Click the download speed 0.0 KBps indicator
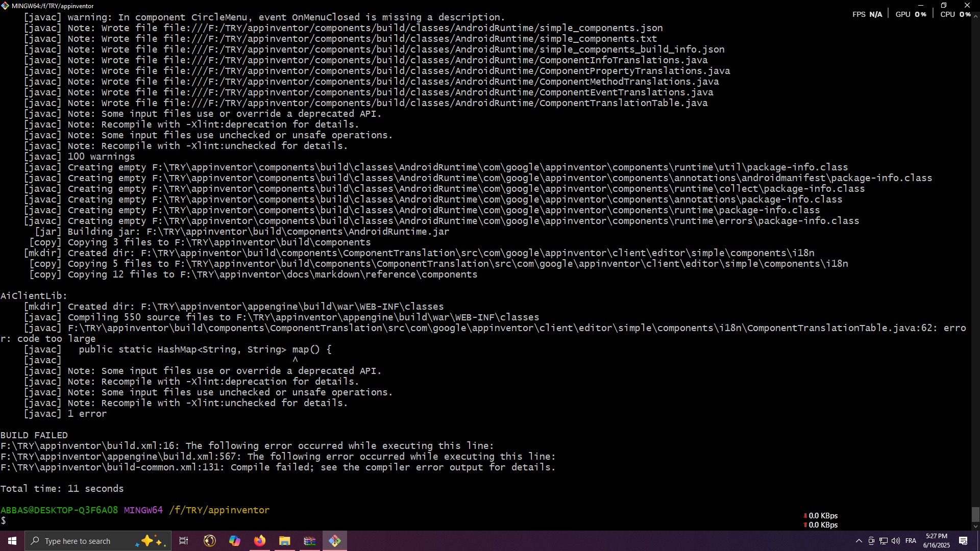 pyautogui.click(x=821, y=516)
